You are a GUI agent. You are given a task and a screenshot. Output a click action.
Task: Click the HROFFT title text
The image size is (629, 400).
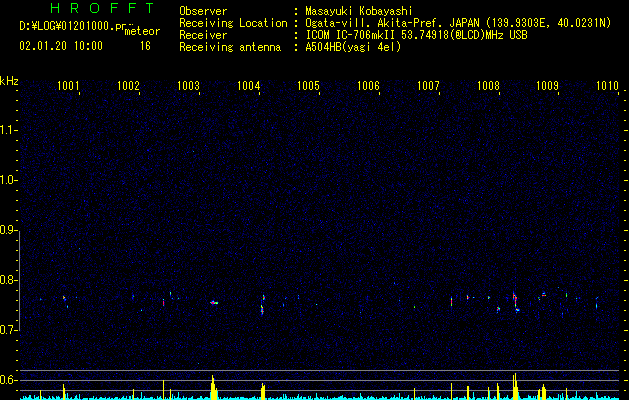click(x=102, y=8)
